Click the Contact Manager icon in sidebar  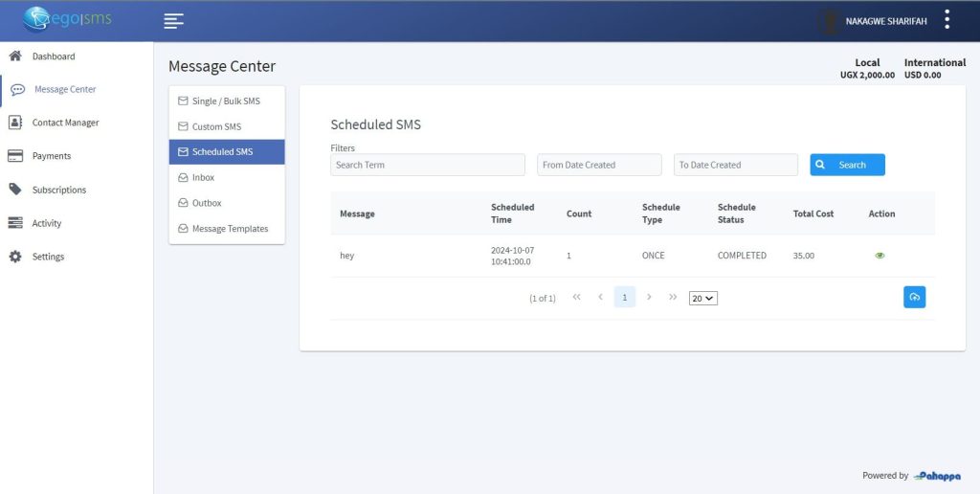[15, 123]
